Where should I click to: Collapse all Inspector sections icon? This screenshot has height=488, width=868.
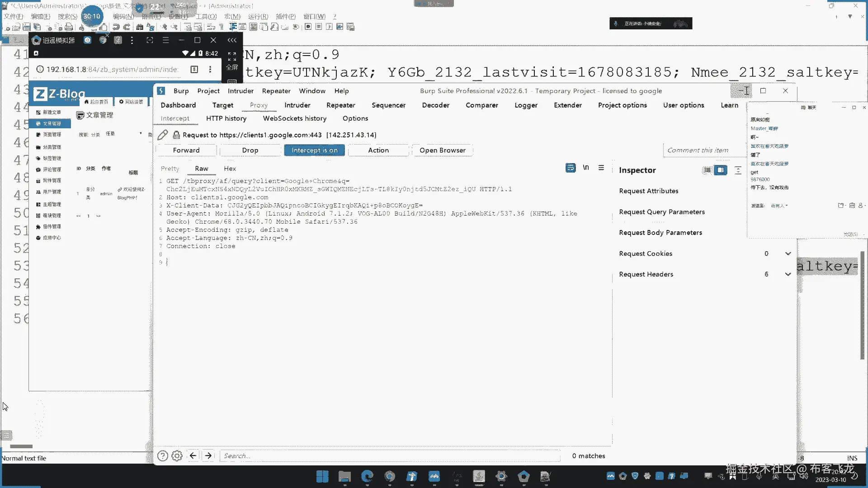(738, 170)
